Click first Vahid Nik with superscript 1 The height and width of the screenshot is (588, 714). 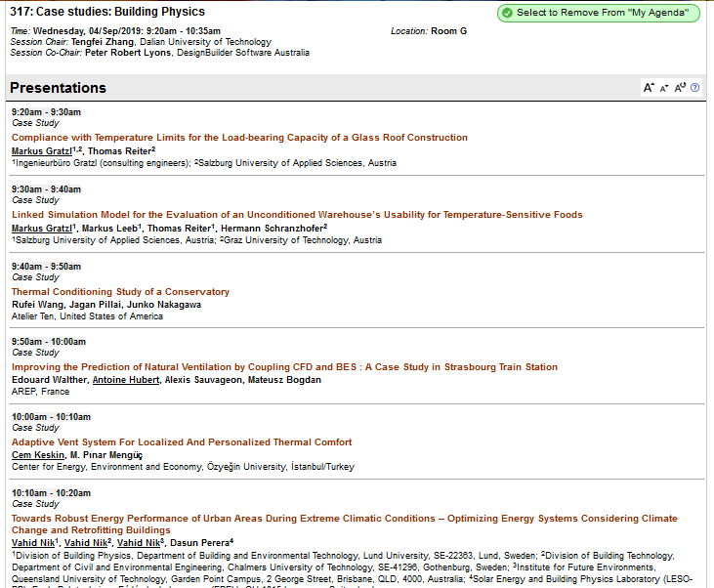pyautogui.click(x=33, y=543)
